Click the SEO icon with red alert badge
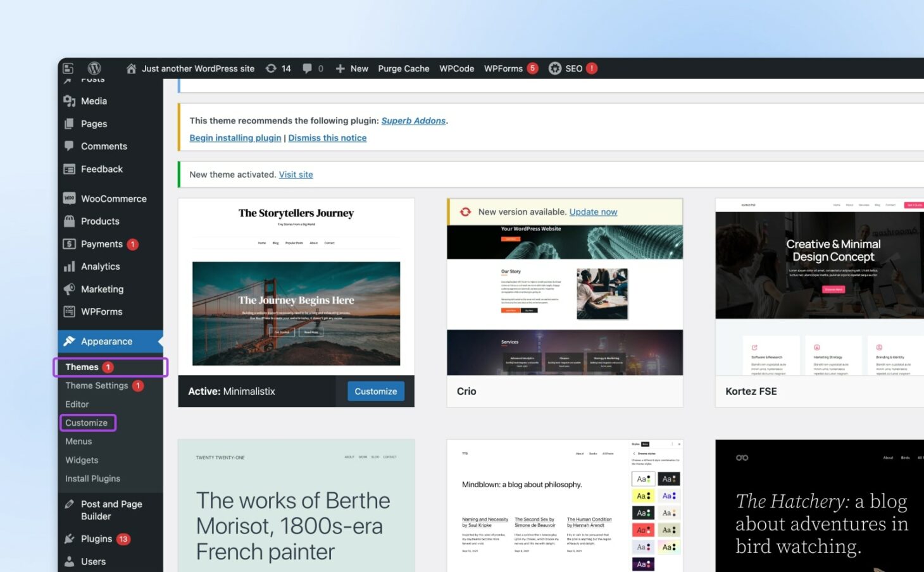This screenshot has width=924, height=572. click(555, 68)
